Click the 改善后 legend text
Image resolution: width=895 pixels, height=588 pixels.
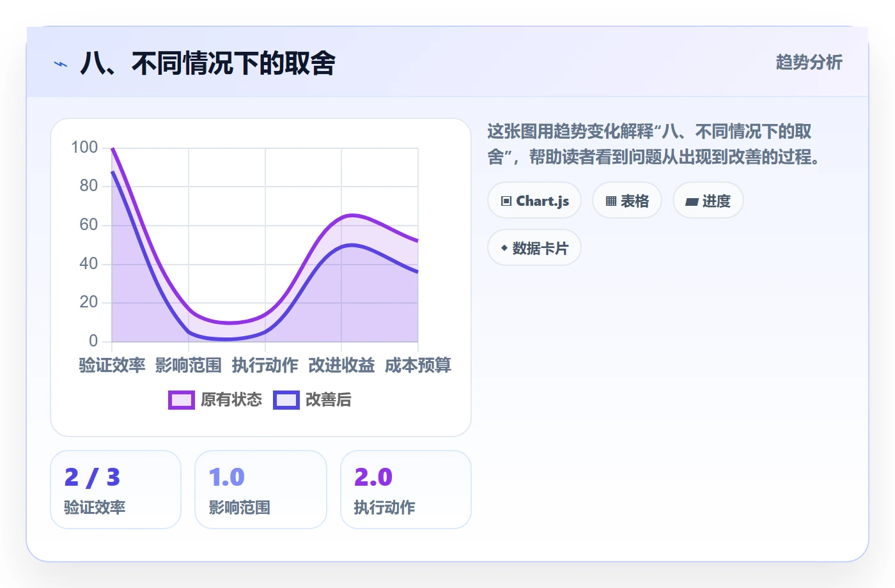[x=329, y=400]
